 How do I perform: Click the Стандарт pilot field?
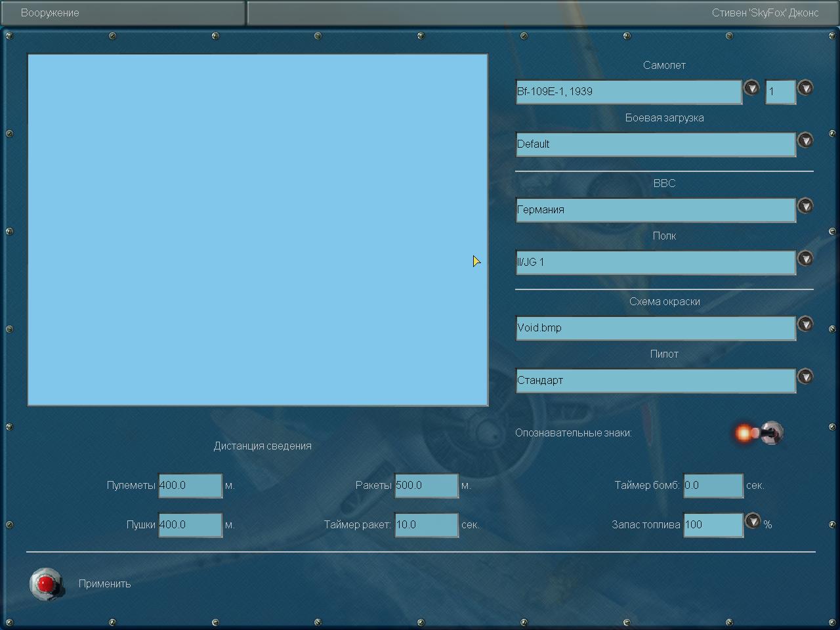[656, 381]
